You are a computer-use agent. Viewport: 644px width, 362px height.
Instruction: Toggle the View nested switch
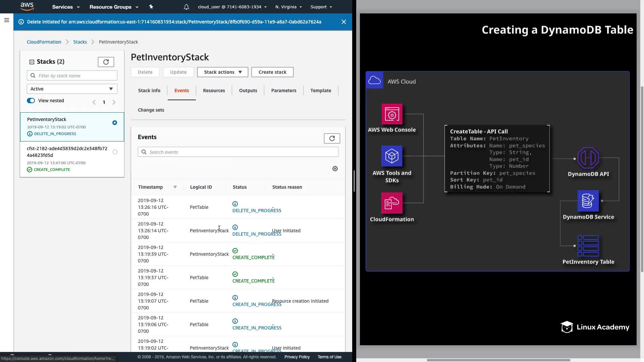(31, 101)
